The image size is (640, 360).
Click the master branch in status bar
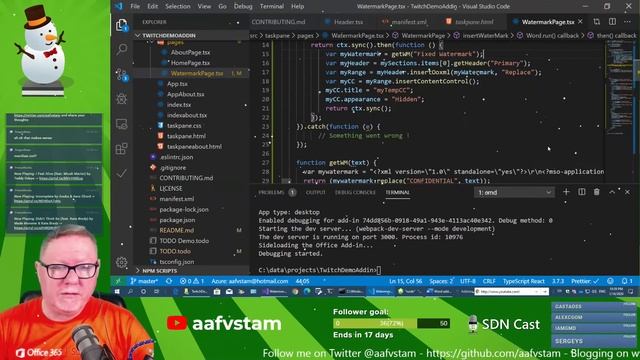click(x=144, y=281)
